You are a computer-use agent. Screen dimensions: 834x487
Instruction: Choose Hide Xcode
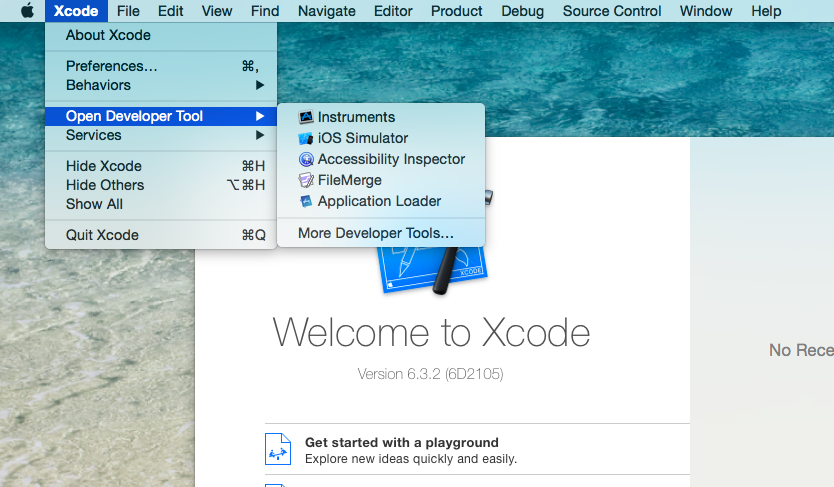pyautogui.click(x=161, y=166)
